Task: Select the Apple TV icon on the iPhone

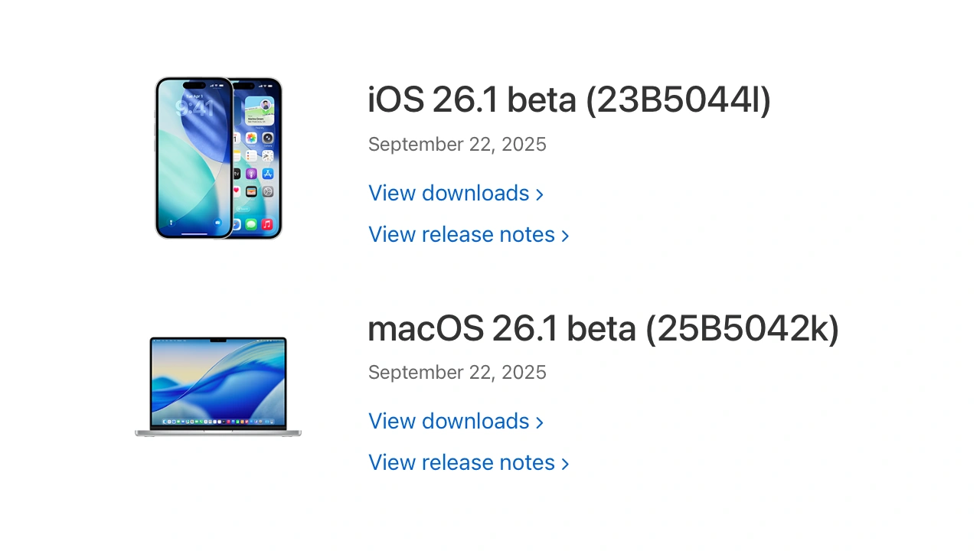Action: 236,172
